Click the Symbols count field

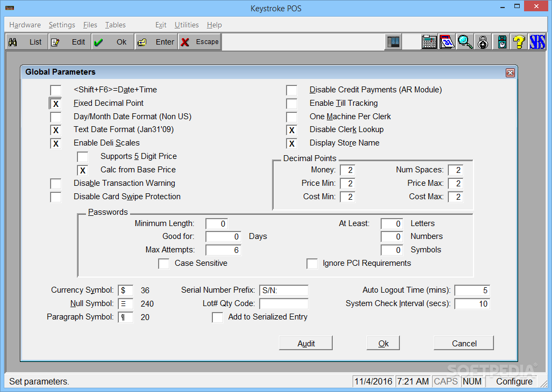pos(392,250)
